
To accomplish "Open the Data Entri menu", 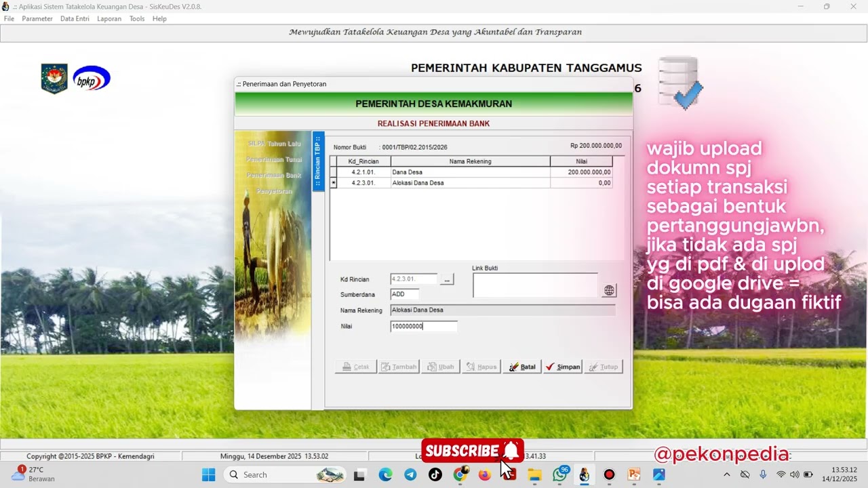I will click(75, 19).
